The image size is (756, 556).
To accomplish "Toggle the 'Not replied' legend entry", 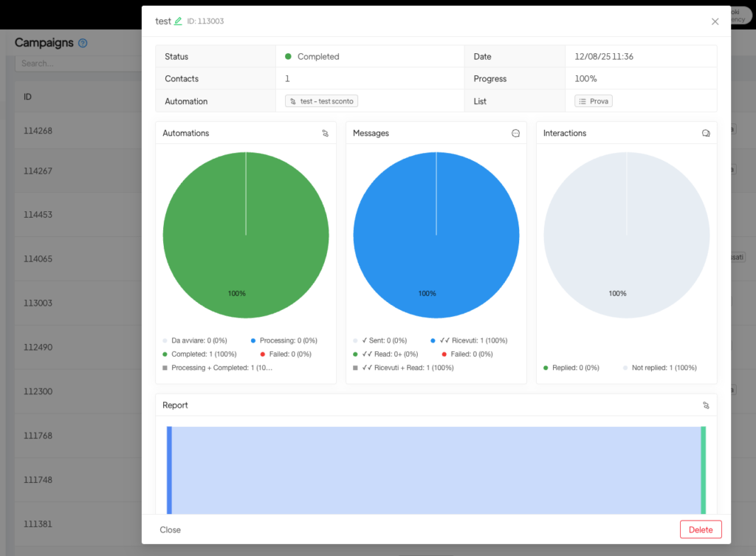I will click(663, 368).
